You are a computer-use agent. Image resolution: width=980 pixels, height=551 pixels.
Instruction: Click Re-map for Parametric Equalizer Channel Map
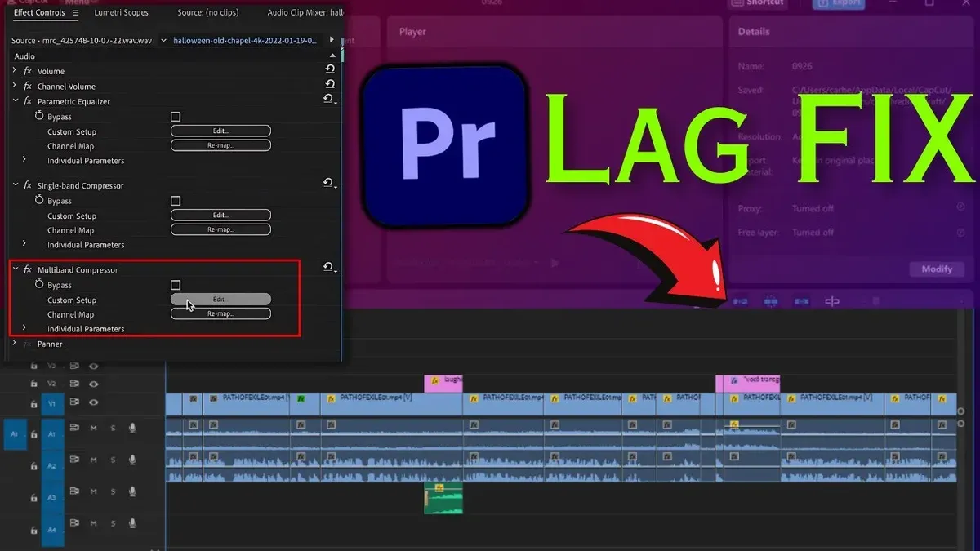click(x=220, y=145)
